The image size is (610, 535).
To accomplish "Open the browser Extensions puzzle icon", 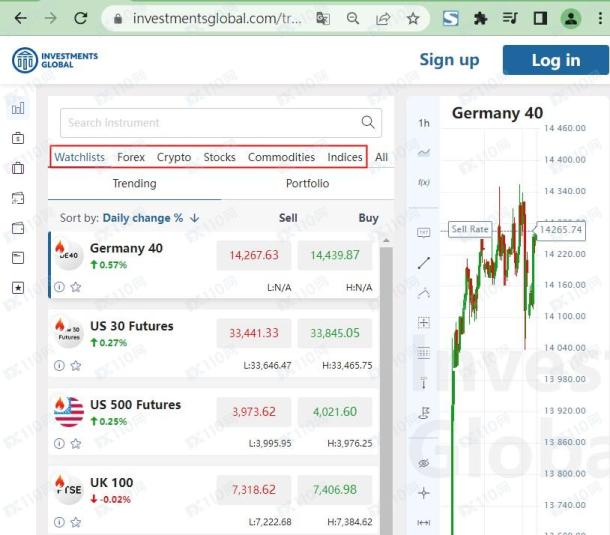I will click(x=480, y=18).
